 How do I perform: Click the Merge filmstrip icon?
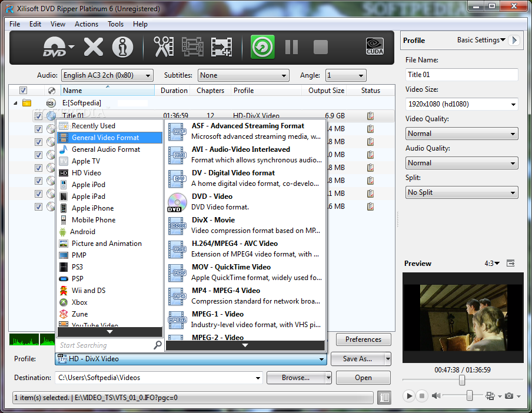coord(192,47)
